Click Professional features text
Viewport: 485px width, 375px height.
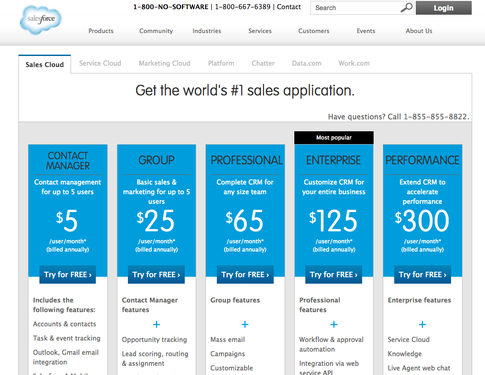pos(320,305)
